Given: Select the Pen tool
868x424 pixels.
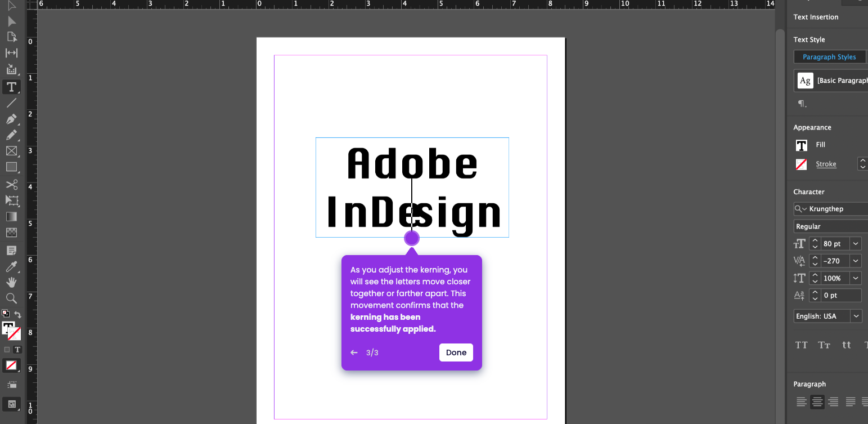Looking at the screenshot, I should tap(11, 119).
